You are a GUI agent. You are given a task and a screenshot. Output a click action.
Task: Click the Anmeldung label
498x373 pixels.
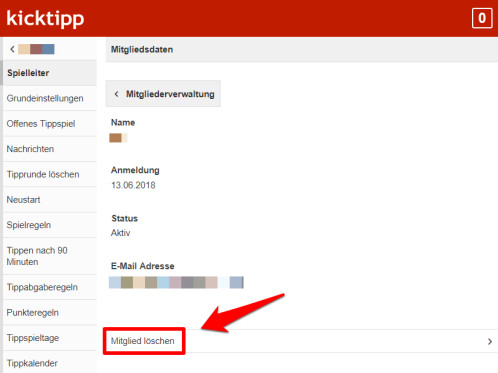click(x=135, y=170)
